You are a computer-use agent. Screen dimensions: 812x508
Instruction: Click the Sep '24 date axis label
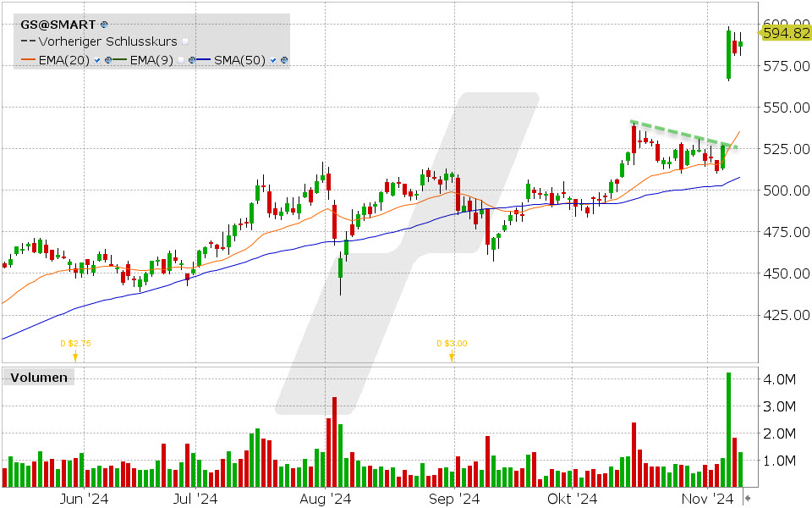454,500
